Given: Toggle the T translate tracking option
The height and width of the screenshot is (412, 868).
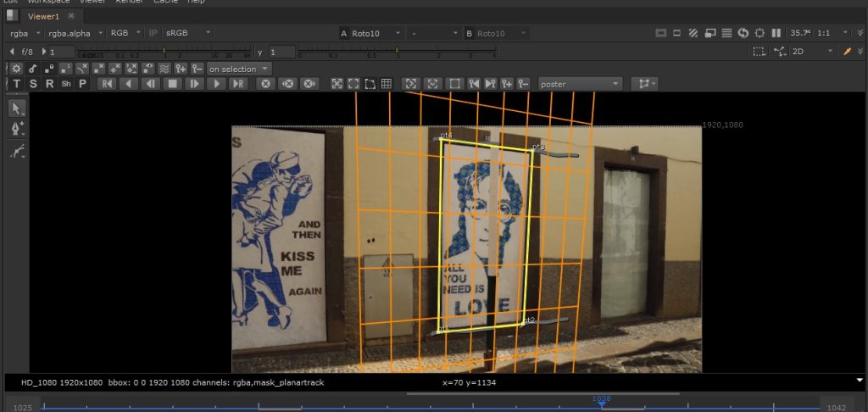Looking at the screenshot, I should 17,84.
